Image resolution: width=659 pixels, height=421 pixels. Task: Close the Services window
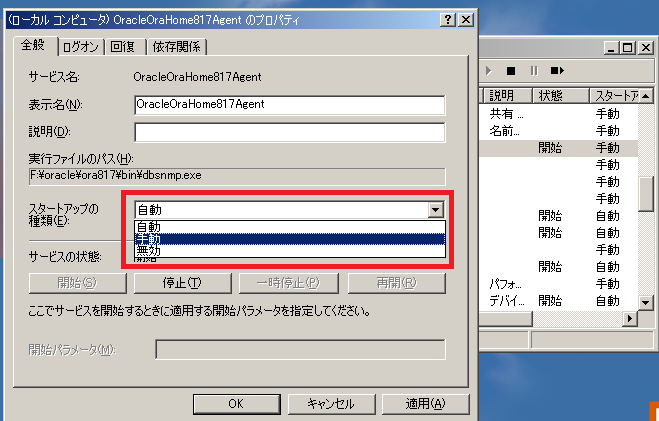(x=646, y=47)
